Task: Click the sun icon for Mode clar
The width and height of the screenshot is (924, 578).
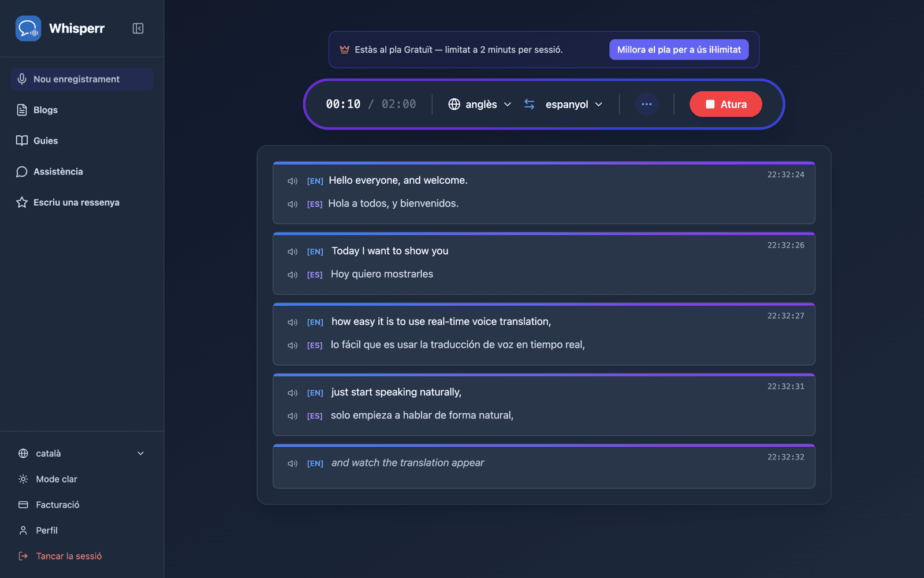Action: coord(23,479)
